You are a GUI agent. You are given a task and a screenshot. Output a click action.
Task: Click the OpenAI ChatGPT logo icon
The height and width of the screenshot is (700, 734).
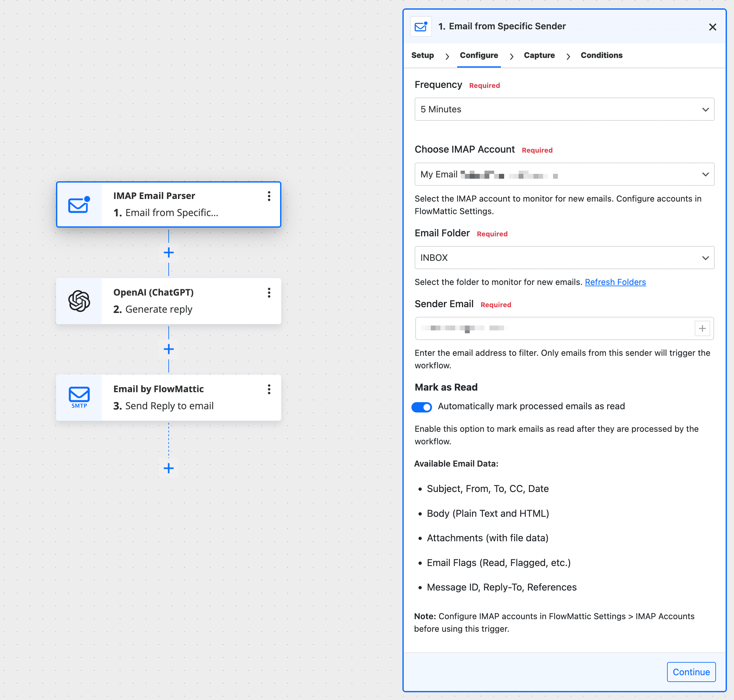[x=79, y=301]
